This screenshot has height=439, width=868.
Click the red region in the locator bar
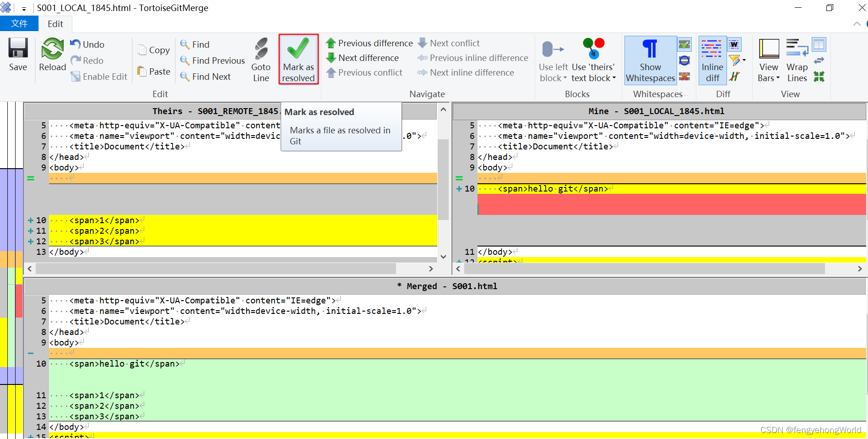pyautogui.click(x=19, y=301)
